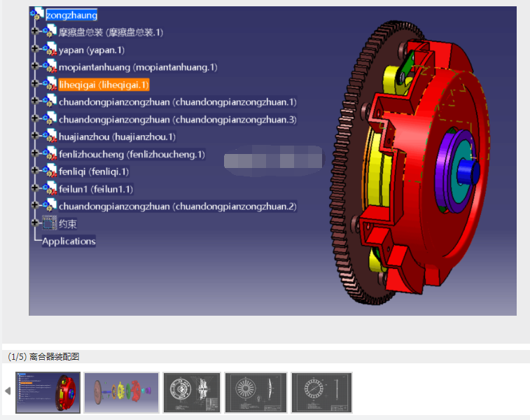Expand chuandongpianzongzhuan.3 node
The image size is (530, 420).
tap(35, 118)
